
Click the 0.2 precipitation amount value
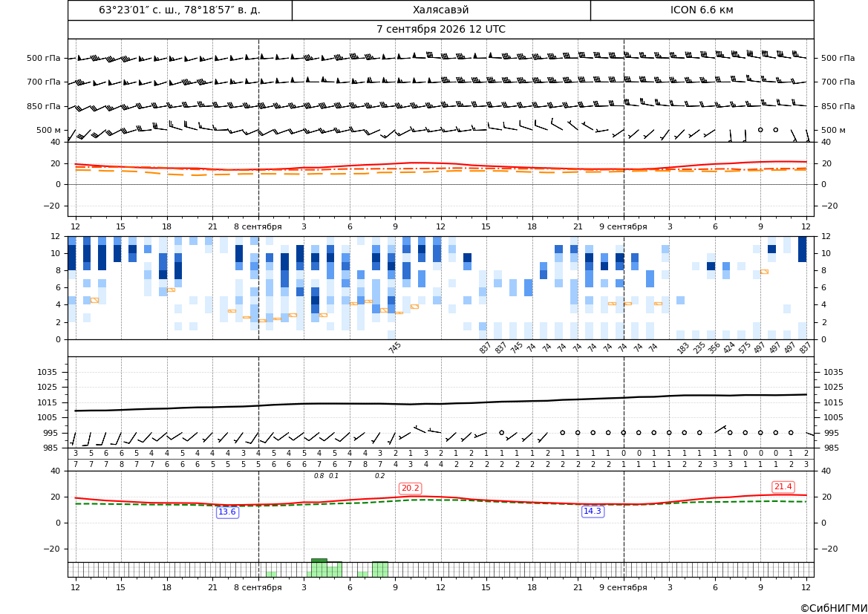pos(379,476)
